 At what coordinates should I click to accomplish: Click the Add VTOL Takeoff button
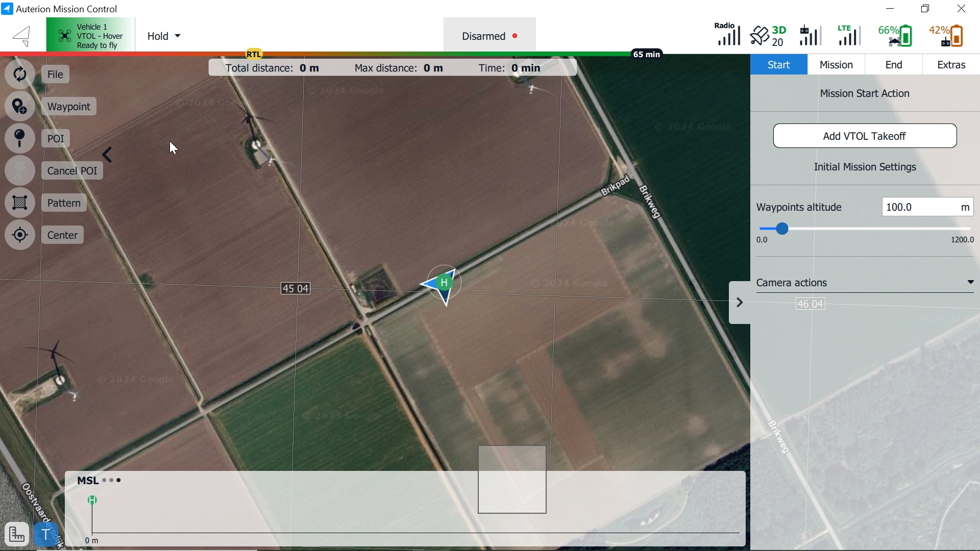[x=865, y=136]
